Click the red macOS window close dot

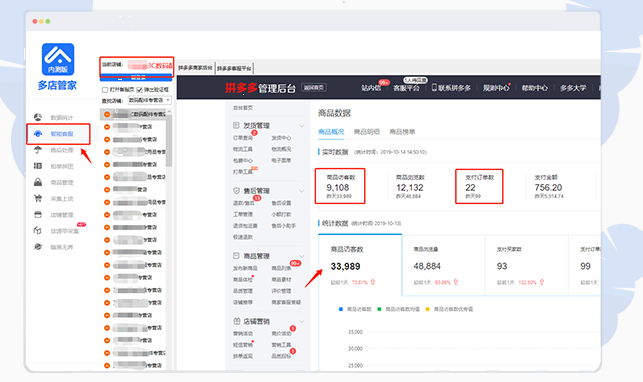[x=35, y=21]
